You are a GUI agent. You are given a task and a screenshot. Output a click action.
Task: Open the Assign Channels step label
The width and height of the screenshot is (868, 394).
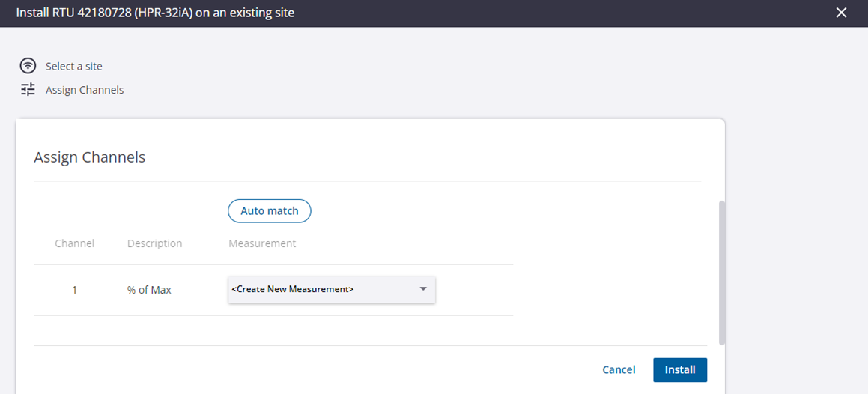click(85, 90)
